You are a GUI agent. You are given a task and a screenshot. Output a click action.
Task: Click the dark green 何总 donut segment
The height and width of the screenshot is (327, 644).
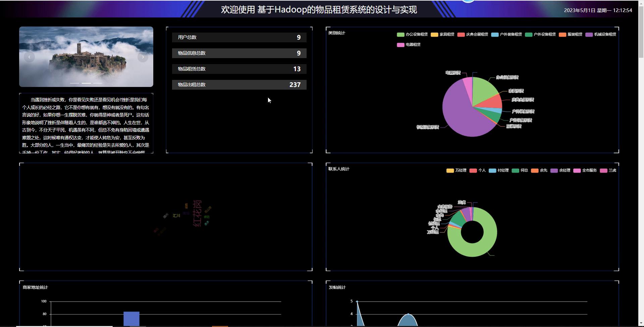pos(458,218)
